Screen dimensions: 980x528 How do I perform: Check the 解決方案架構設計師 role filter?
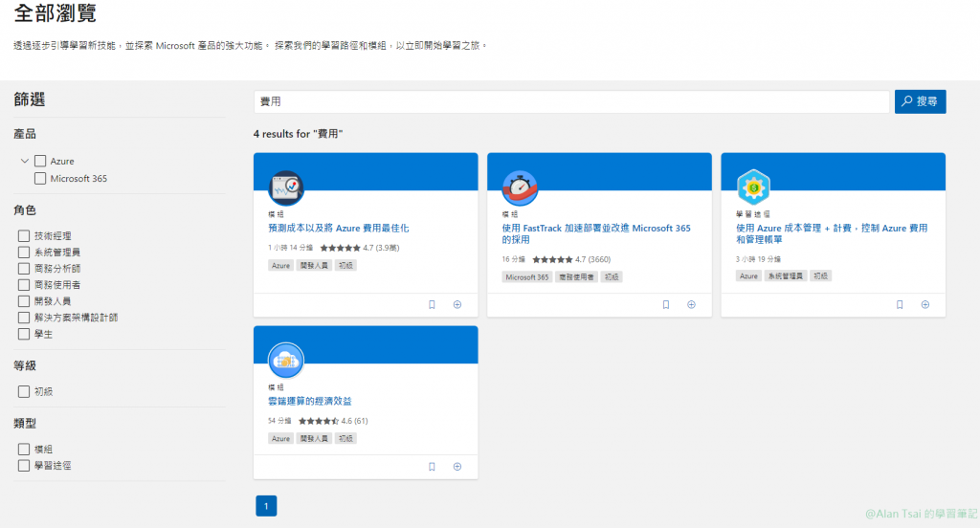tap(24, 318)
